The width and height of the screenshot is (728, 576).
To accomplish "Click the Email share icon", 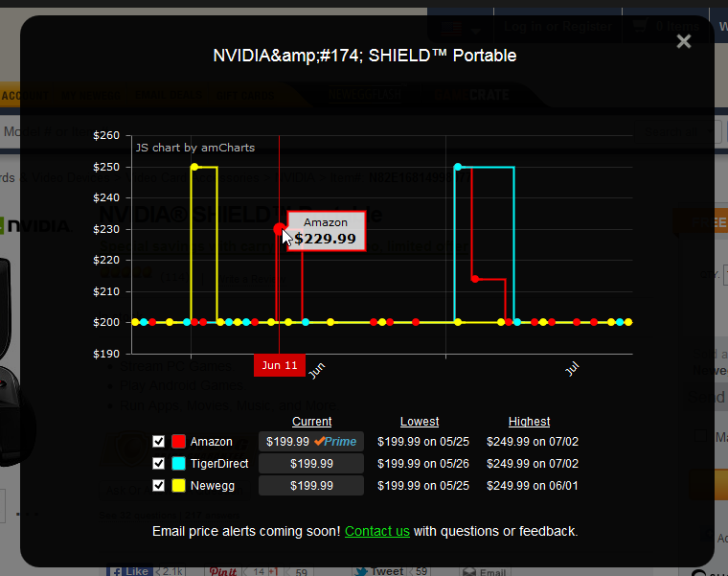I will point(484,572).
